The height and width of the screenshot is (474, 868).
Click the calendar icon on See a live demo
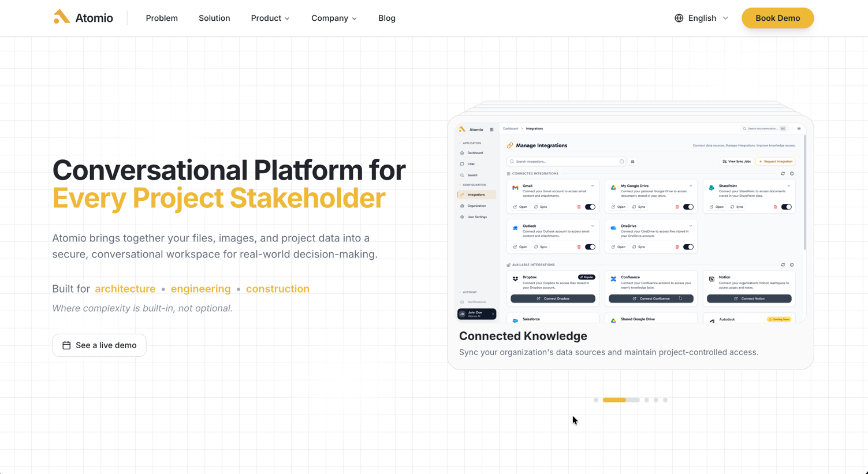click(x=66, y=345)
